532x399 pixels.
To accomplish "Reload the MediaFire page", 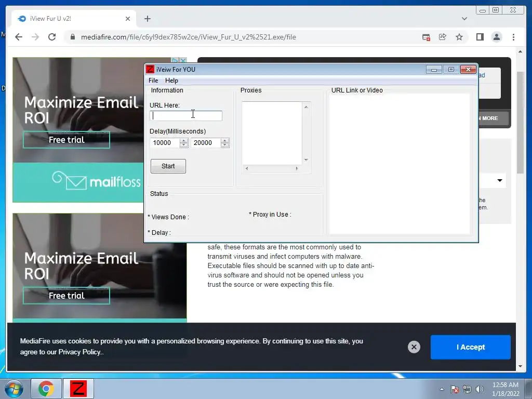I will point(52,37).
